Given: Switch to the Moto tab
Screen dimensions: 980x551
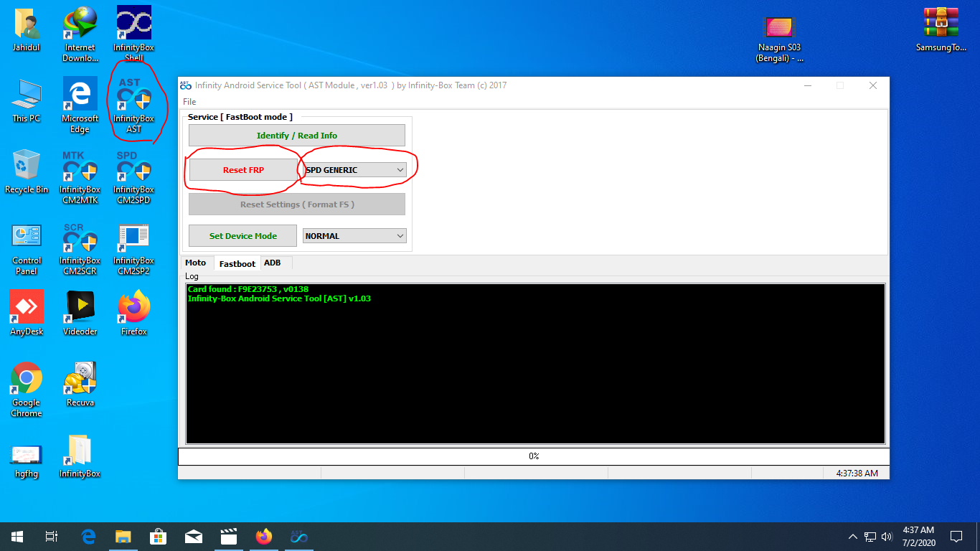Looking at the screenshot, I should click(195, 263).
